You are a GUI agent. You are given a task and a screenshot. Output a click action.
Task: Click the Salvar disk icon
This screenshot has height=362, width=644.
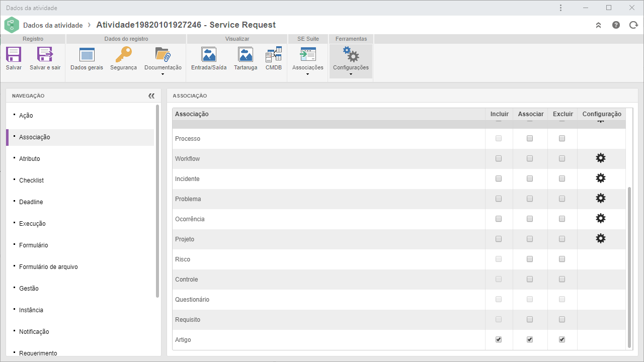click(x=14, y=54)
